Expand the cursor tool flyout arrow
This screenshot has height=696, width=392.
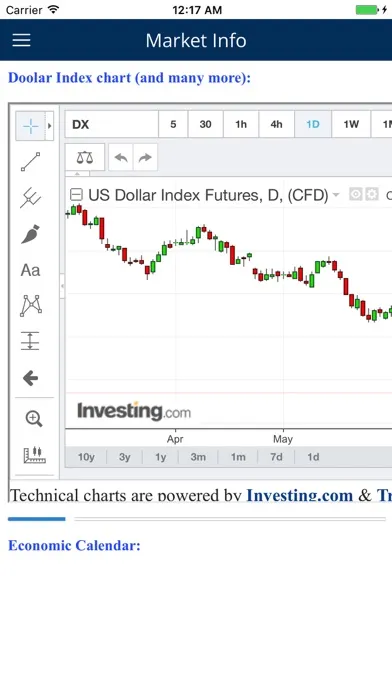coord(49,126)
